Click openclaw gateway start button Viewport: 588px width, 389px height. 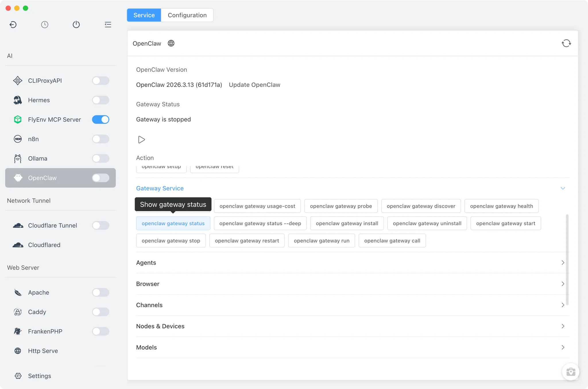tap(506, 223)
